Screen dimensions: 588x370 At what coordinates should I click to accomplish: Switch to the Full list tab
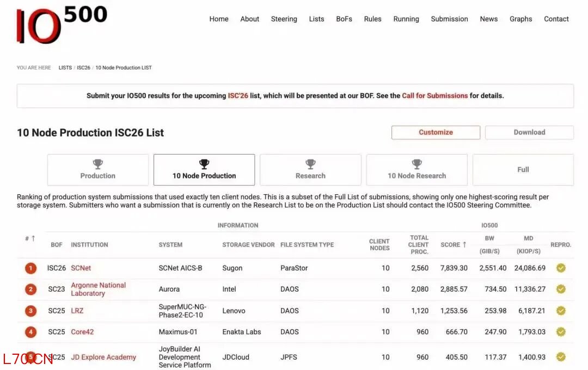pos(523,170)
